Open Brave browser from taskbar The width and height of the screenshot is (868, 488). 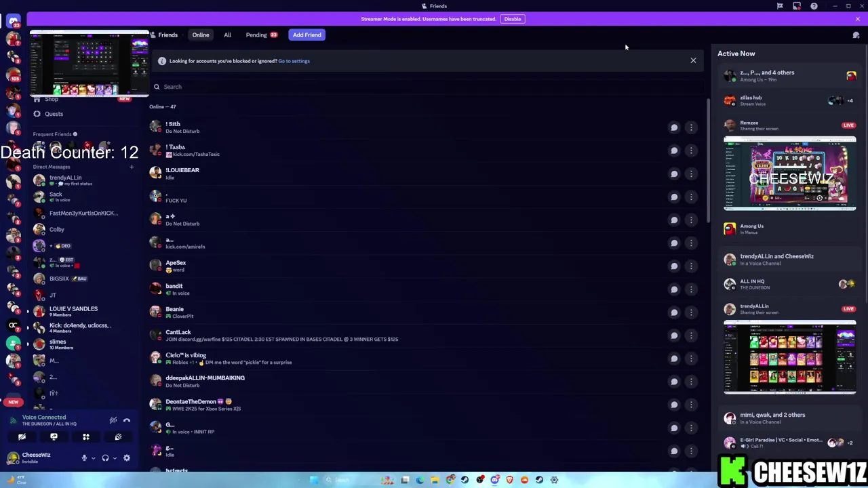(x=509, y=480)
